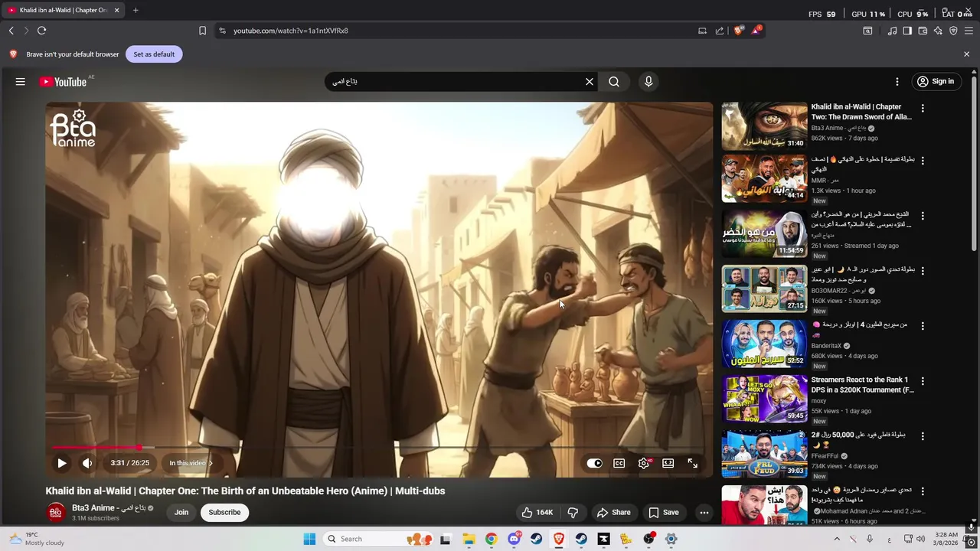Toggle the Brave sidebar panel

907,31
